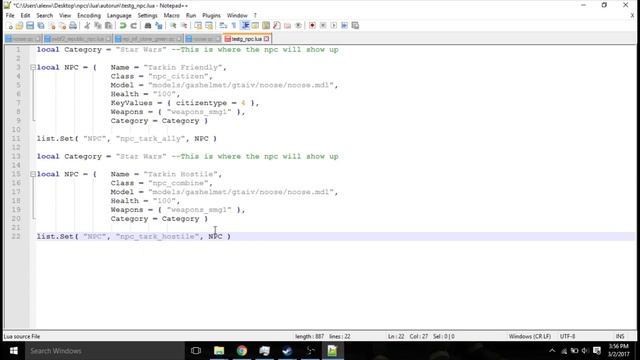Collapse the NPC table on line 15
Screen dimensions: 640x360
33,174
